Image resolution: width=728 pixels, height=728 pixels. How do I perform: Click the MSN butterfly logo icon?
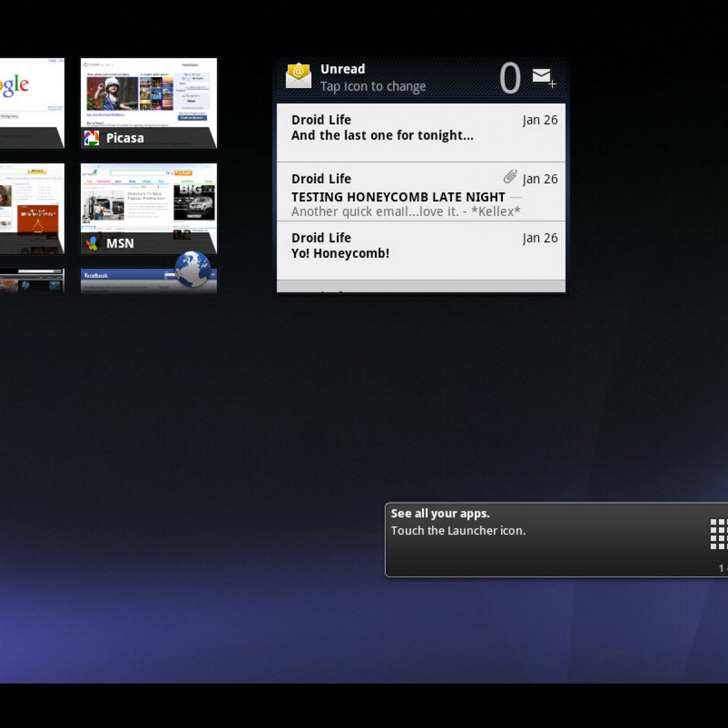tap(92, 243)
